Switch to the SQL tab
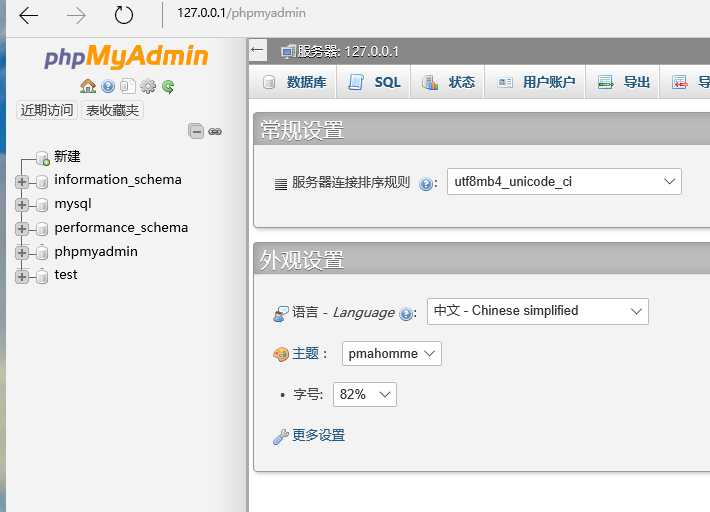Viewport: 710px width, 512px height. click(374, 82)
